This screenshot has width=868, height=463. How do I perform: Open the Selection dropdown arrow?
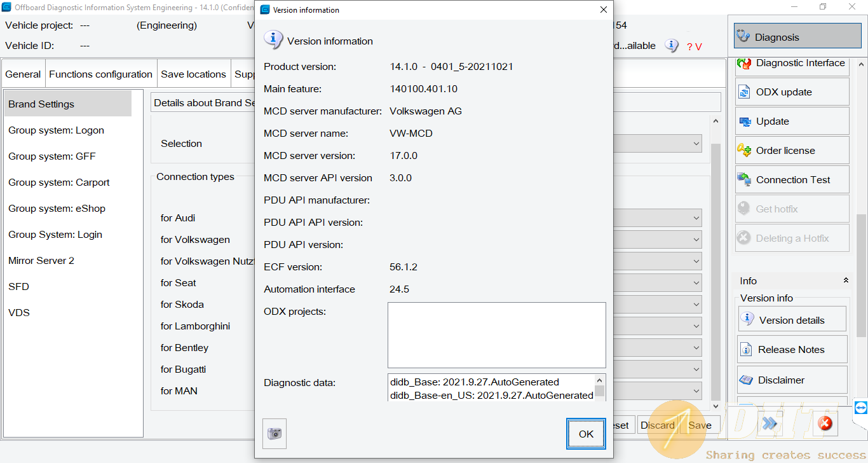[696, 144]
